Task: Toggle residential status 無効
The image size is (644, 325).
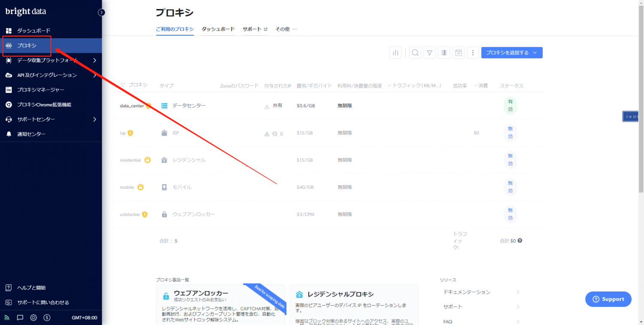Action: coord(510,160)
